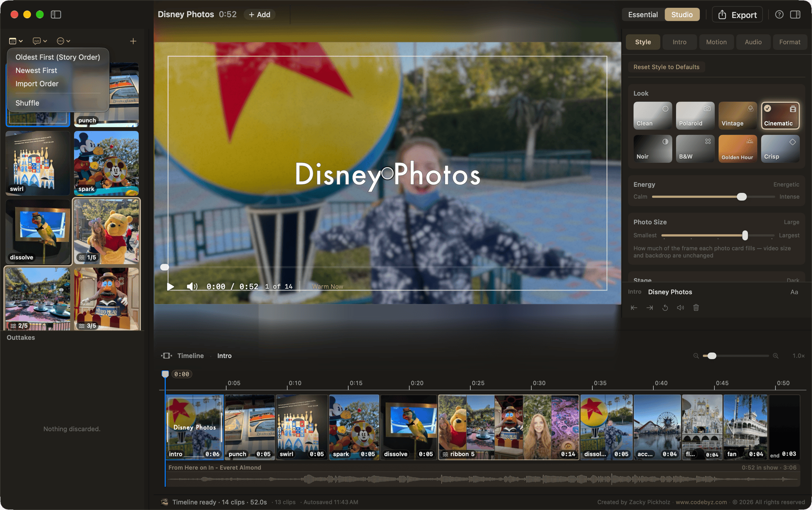Select the spark Mickey thumbnail in sidebar
The width and height of the screenshot is (812, 510).
pos(106,163)
